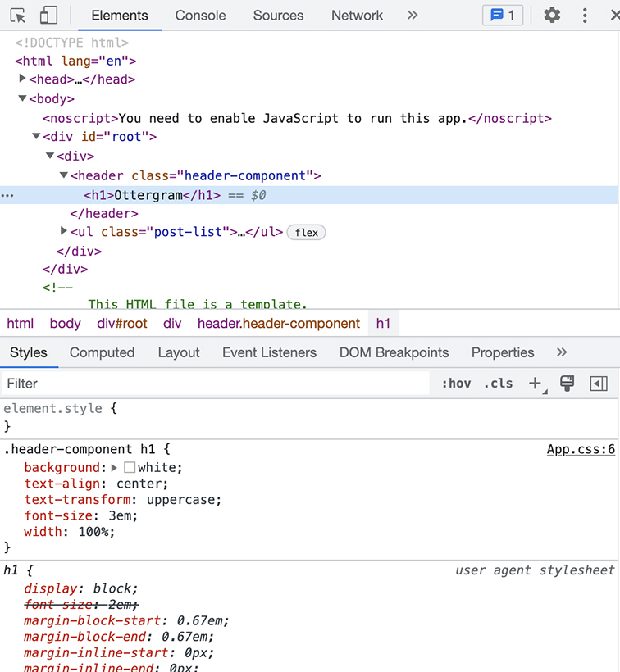Viewport: 620px width, 672px height.
Task: Toggle the rendering emulations paintbrush icon
Action: (567, 384)
